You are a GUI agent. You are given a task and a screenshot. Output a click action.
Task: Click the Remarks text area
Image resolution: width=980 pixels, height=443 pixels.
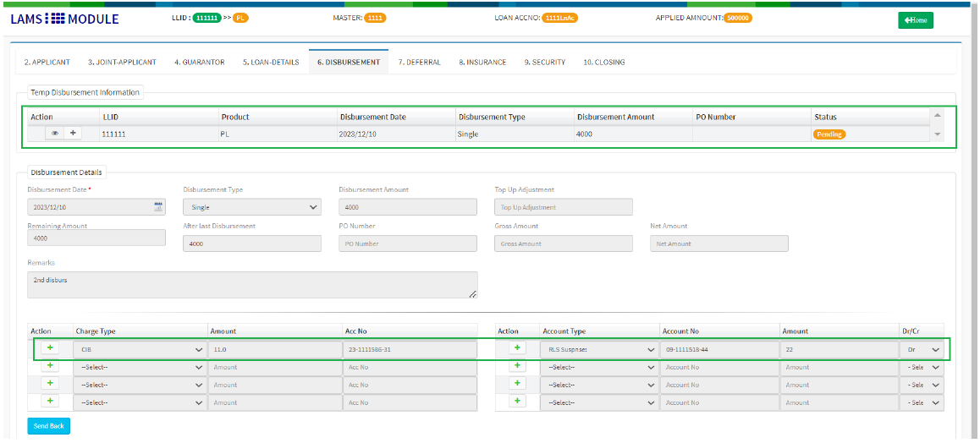251,285
